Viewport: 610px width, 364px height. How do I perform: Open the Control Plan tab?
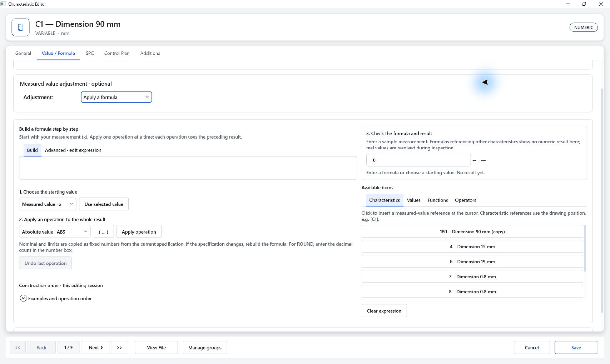click(x=117, y=53)
